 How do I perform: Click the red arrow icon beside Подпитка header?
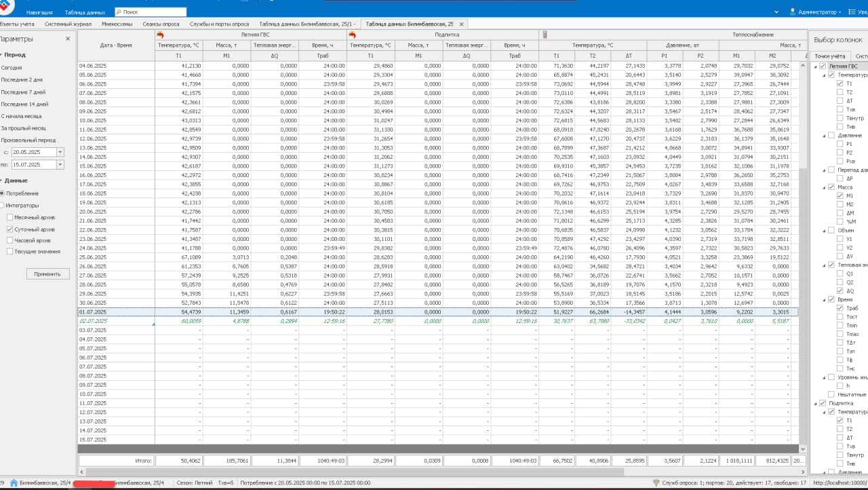tap(352, 35)
